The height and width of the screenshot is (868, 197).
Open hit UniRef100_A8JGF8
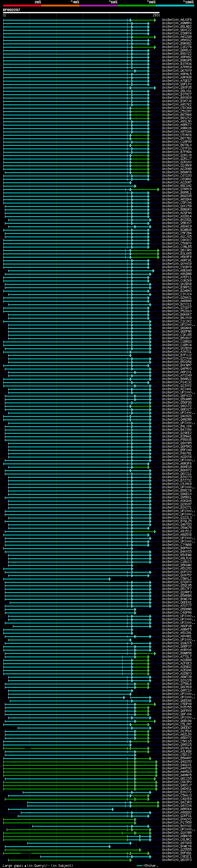point(177,20)
